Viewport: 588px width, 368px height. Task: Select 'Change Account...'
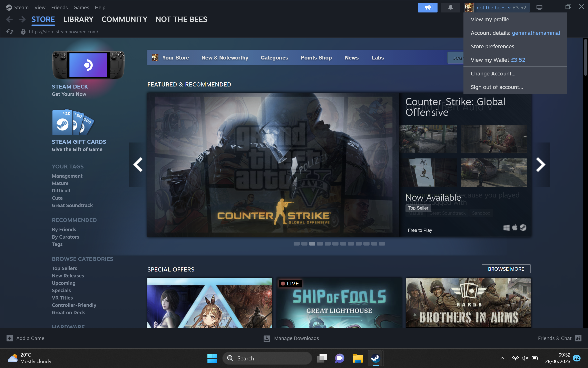[x=515, y=74]
